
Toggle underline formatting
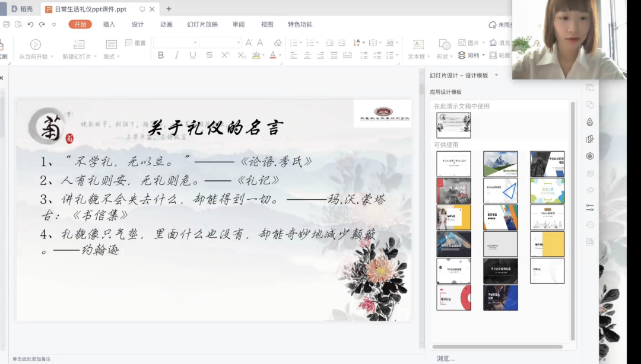click(193, 55)
